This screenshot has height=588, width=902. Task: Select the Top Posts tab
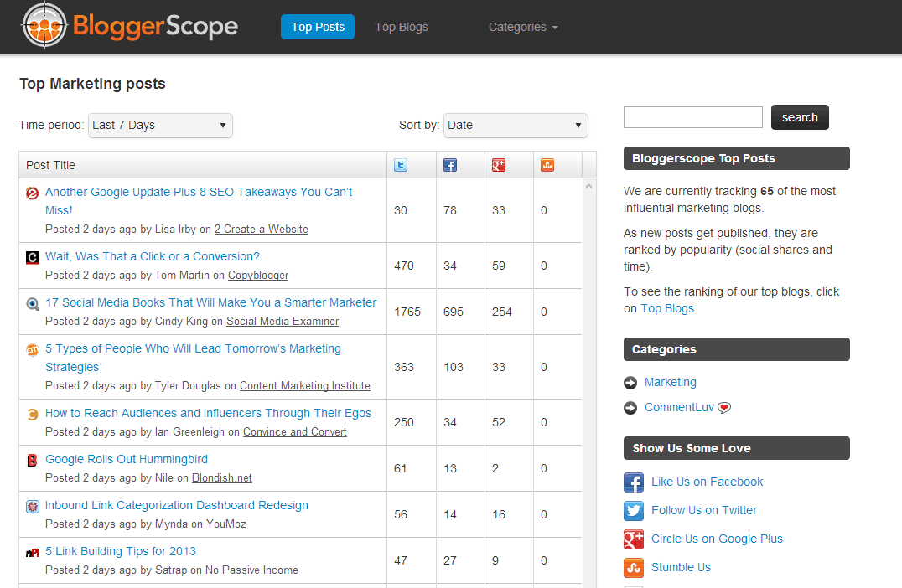click(x=318, y=27)
